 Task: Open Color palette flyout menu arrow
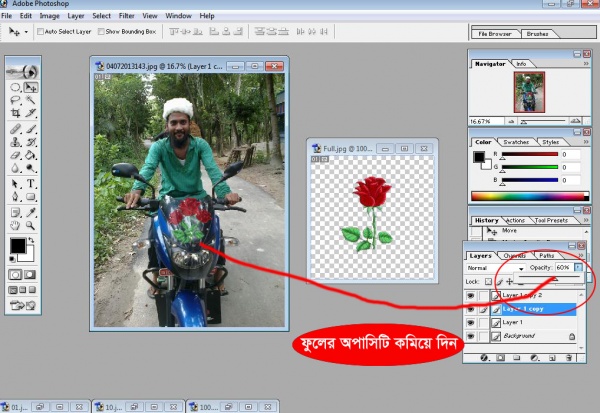pos(586,142)
